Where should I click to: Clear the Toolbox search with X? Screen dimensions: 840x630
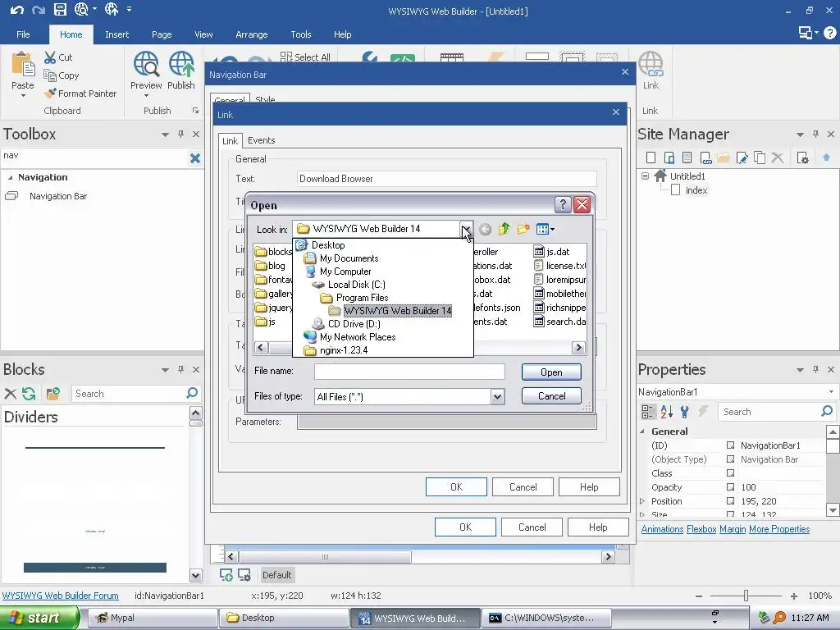coord(195,158)
